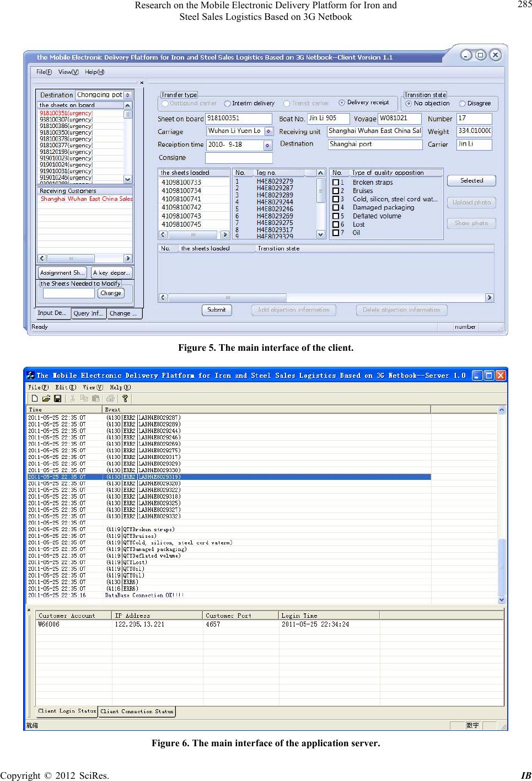Click the Submit button
Screen dimensions: 532x781
point(217,310)
